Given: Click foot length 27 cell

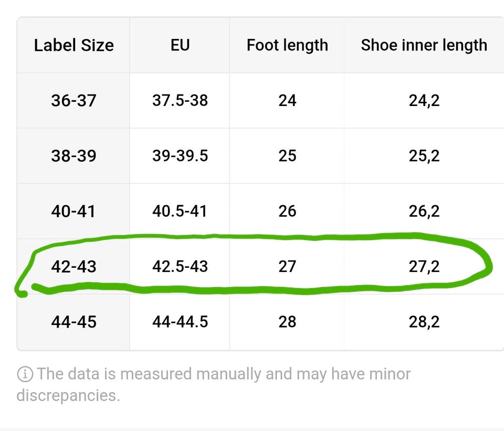Looking at the screenshot, I should (x=287, y=267).
